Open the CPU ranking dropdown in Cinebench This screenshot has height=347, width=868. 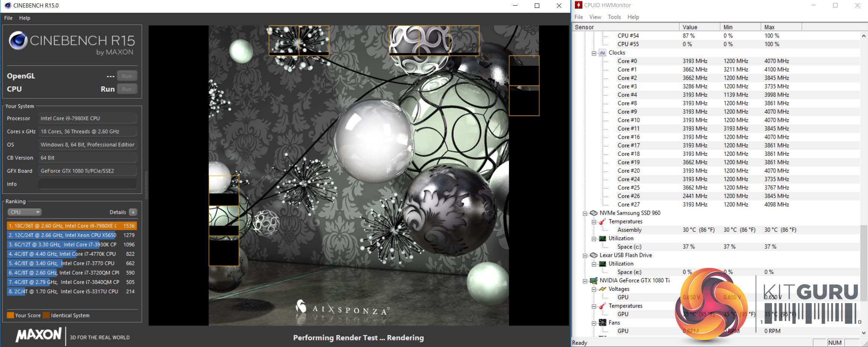[24, 212]
